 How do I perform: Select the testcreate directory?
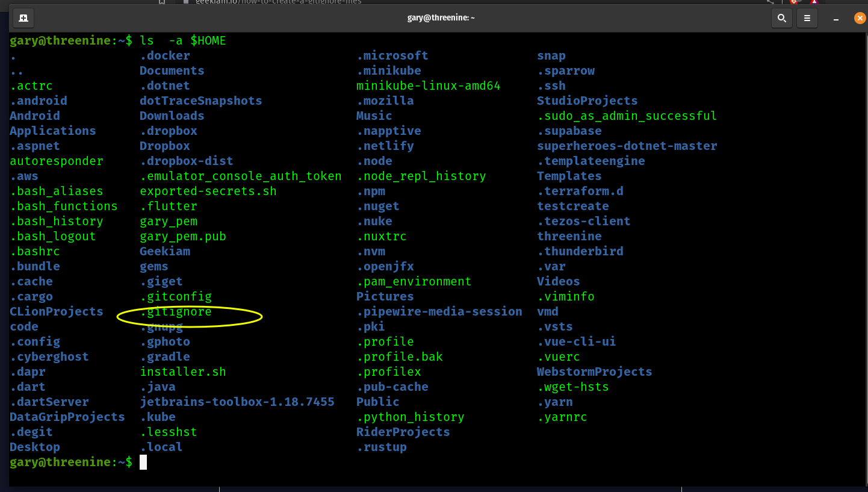(x=573, y=206)
